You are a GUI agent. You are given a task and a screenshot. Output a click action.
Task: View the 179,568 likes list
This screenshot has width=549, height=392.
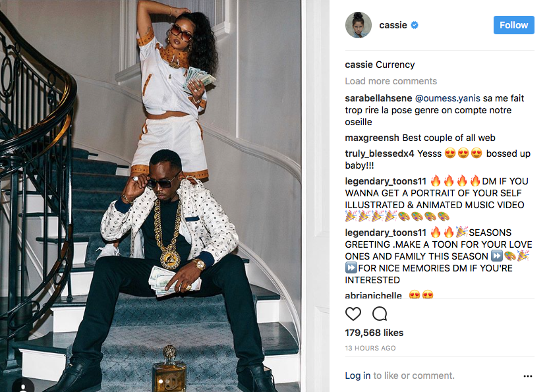coord(374,333)
